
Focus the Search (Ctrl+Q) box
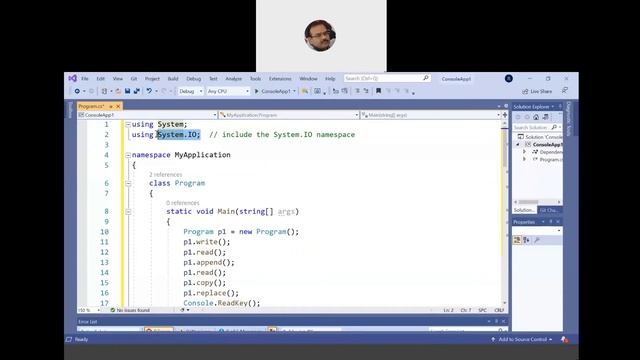point(387,78)
